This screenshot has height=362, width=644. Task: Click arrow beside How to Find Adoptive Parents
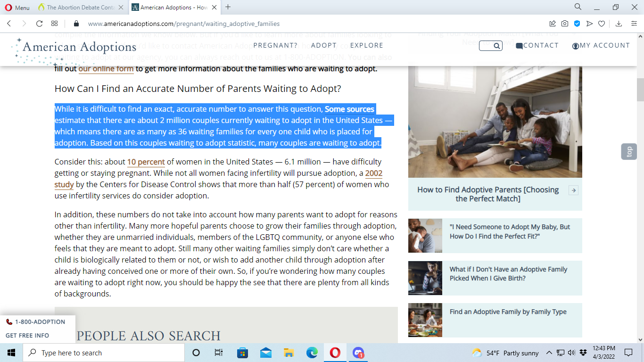(573, 190)
